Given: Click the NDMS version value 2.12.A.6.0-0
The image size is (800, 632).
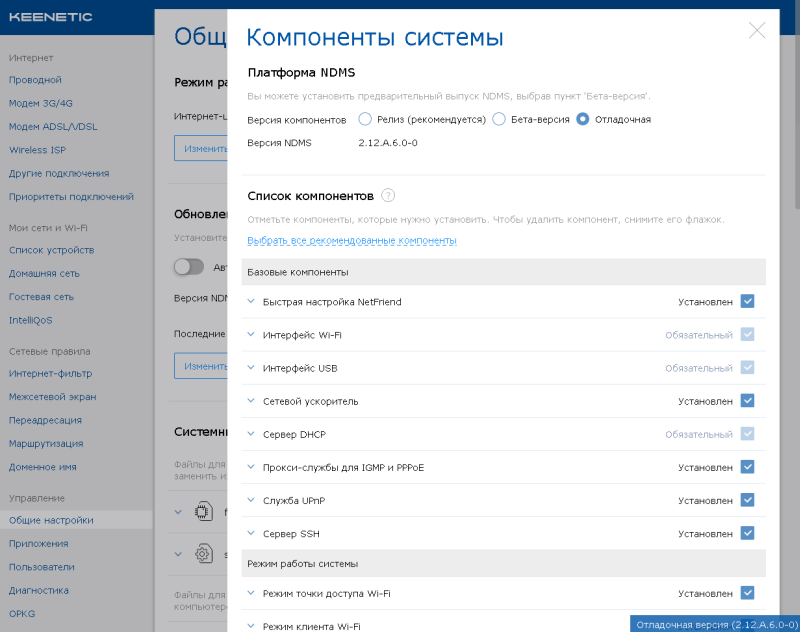Looking at the screenshot, I should (388, 143).
